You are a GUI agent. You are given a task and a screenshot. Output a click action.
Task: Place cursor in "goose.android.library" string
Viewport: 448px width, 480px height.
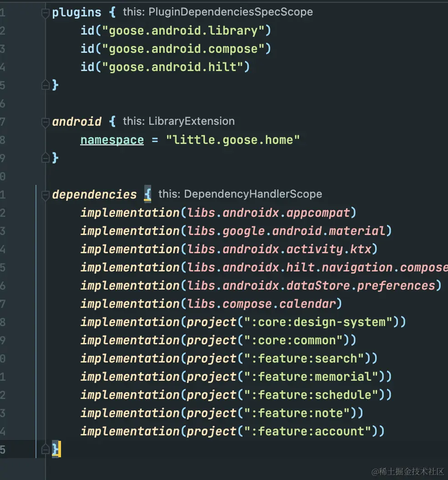tap(183, 31)
